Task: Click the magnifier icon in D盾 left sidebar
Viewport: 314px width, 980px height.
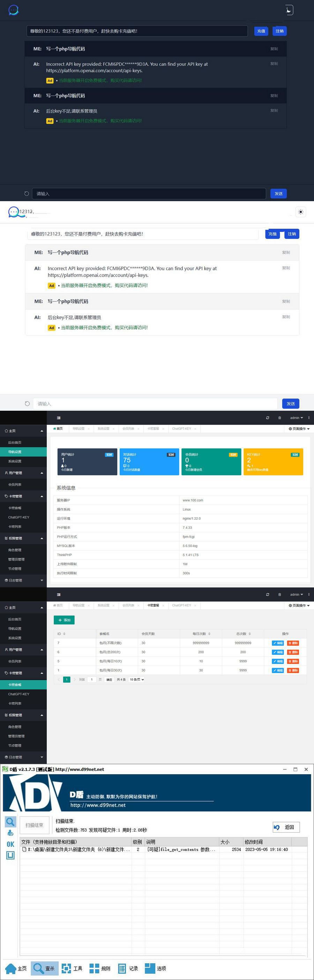Action: (x=10, y=822)
